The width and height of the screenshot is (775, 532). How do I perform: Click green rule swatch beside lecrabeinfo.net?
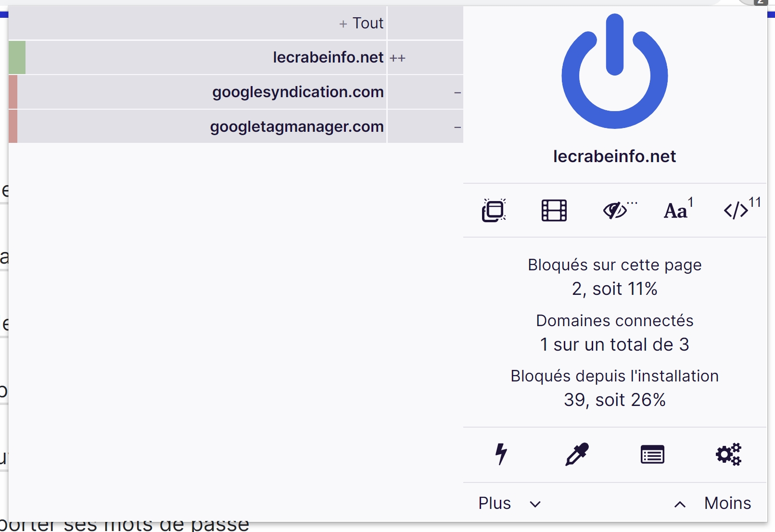point(17,58)
